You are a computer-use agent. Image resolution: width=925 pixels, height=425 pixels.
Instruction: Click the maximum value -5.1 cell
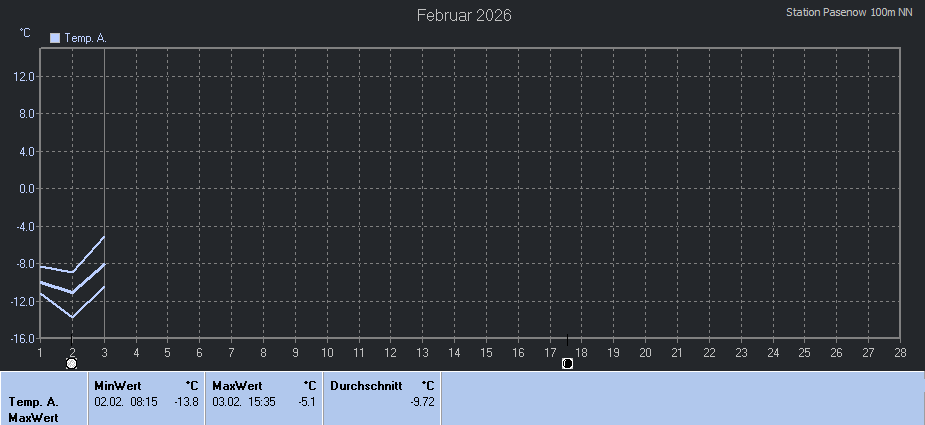[306, 401]
